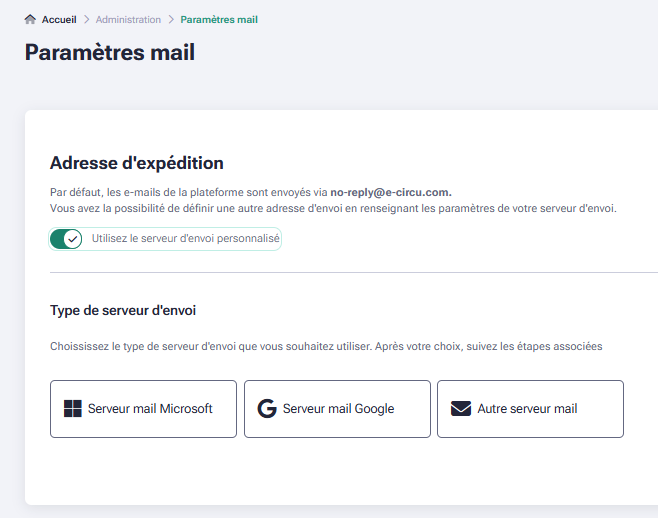
Task: Click the no-reply@e-circu.com address text
Action: coord(391,192)
